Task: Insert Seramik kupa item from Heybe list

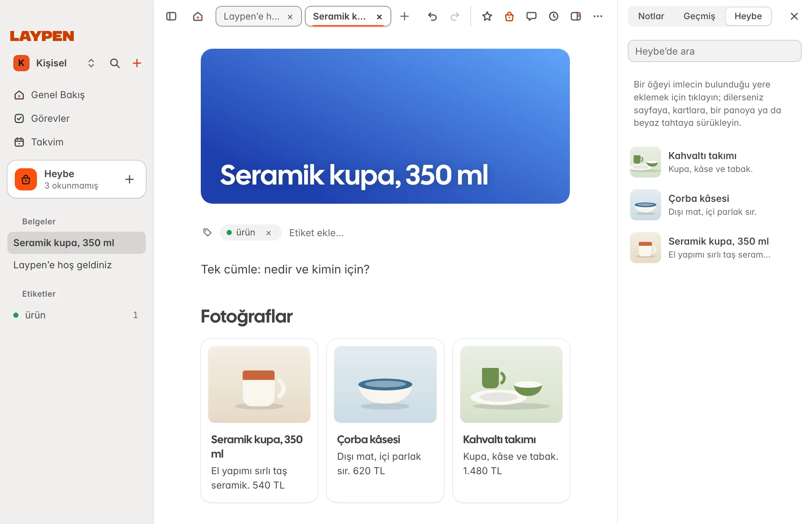Action: (715, 248)
